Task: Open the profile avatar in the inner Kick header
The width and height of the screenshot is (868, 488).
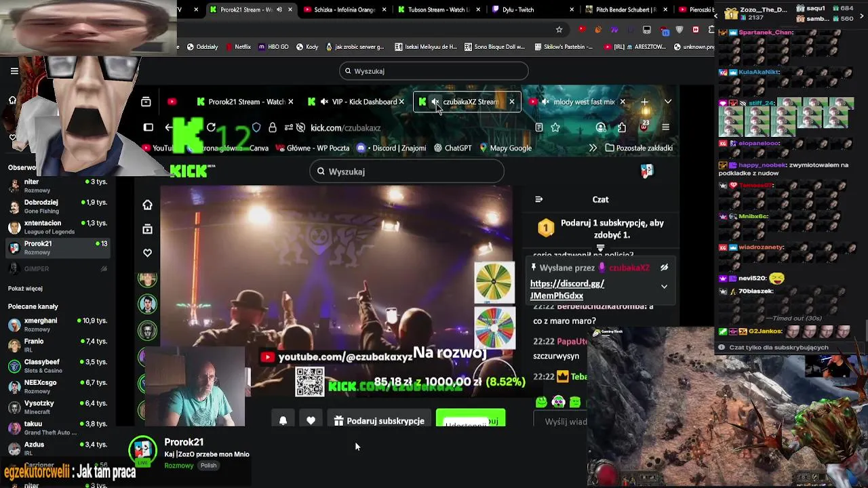Action: [x=647, y=171]
